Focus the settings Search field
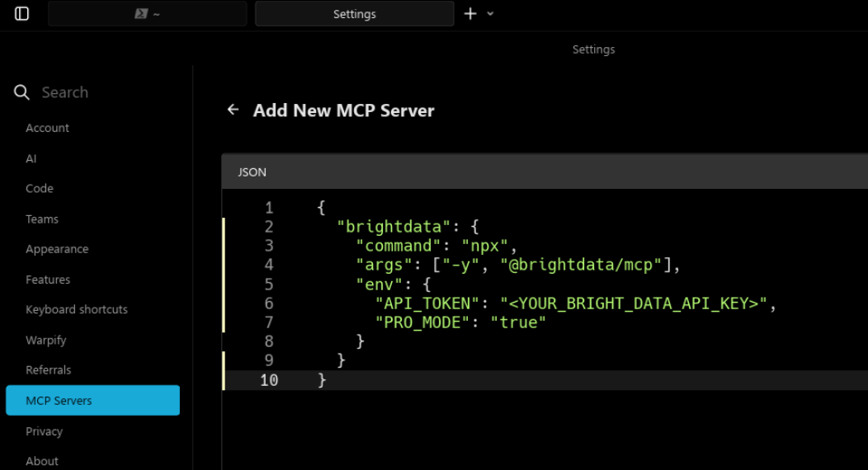 pyautogui.click(x=64, y=92)
